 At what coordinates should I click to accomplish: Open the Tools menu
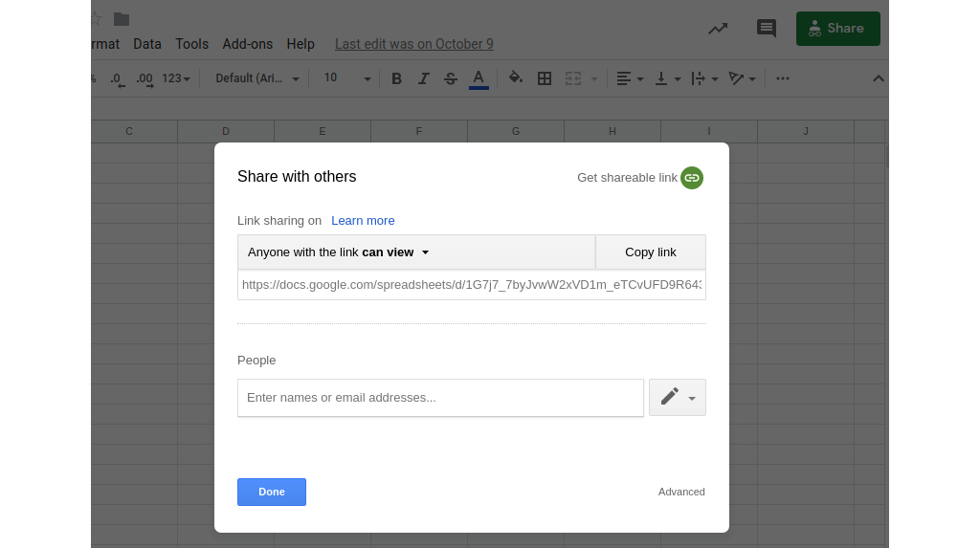tap(191, 44)
